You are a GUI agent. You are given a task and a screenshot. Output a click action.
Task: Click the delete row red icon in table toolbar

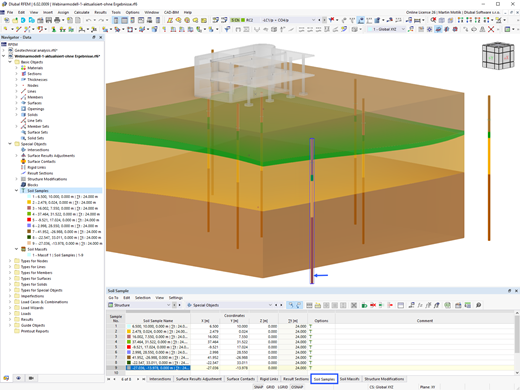point(373,305)
